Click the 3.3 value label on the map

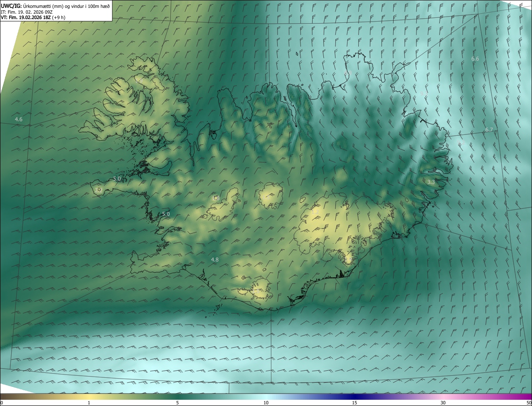point(431,182)
